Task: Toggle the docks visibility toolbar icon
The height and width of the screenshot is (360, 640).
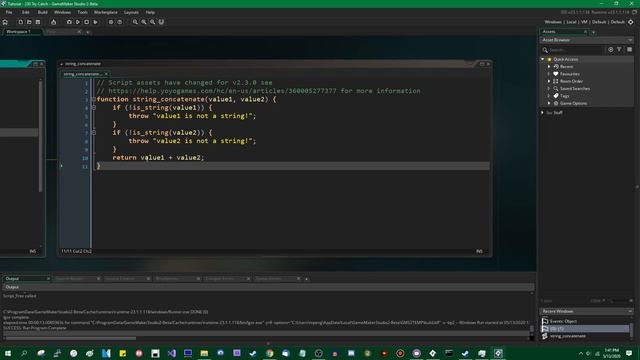Action: pos(162,22)
